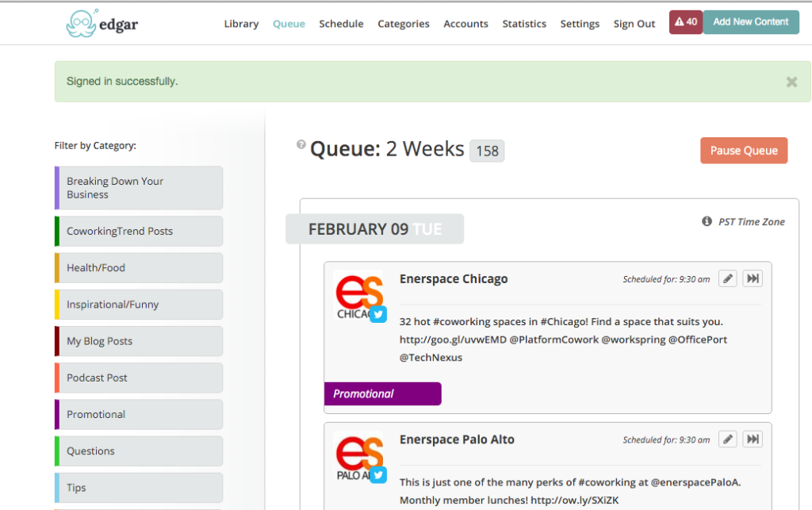
Task: Click Scheduled for 9:30 am on Palo Alto post
Action: pyautogui.click(x=666, y=439)
